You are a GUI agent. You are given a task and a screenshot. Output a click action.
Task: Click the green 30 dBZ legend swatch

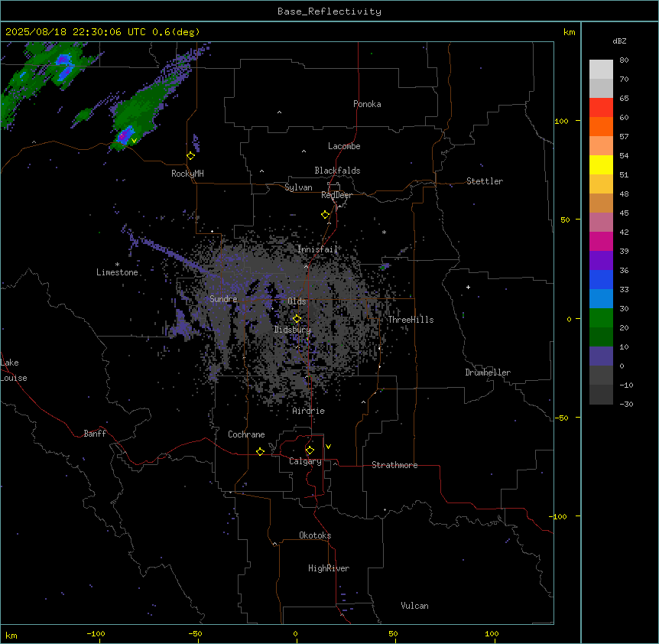pos(601,318)
